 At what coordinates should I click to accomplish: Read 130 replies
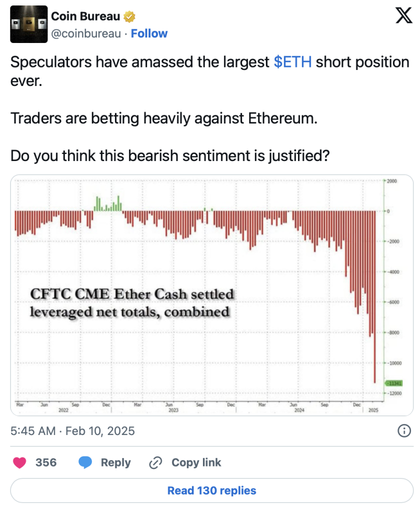pos(211,491)
